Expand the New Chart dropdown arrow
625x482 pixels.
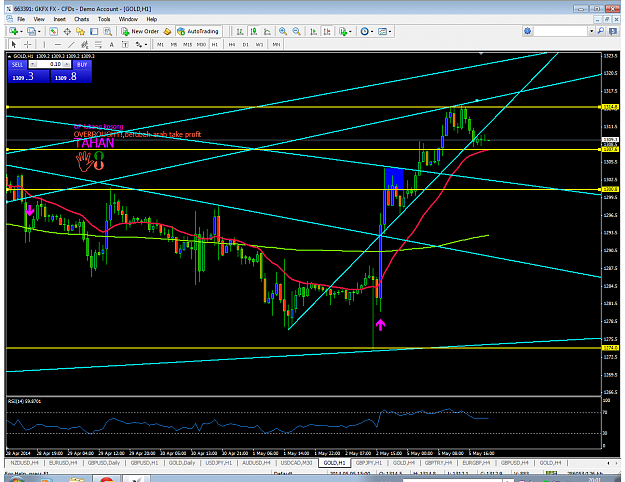click(21, 31)
